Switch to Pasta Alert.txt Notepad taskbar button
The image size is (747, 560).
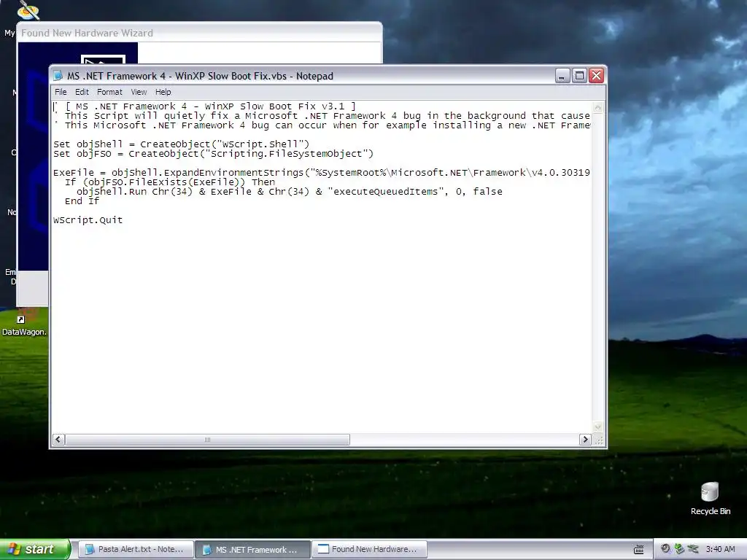(x=135, y=550)
